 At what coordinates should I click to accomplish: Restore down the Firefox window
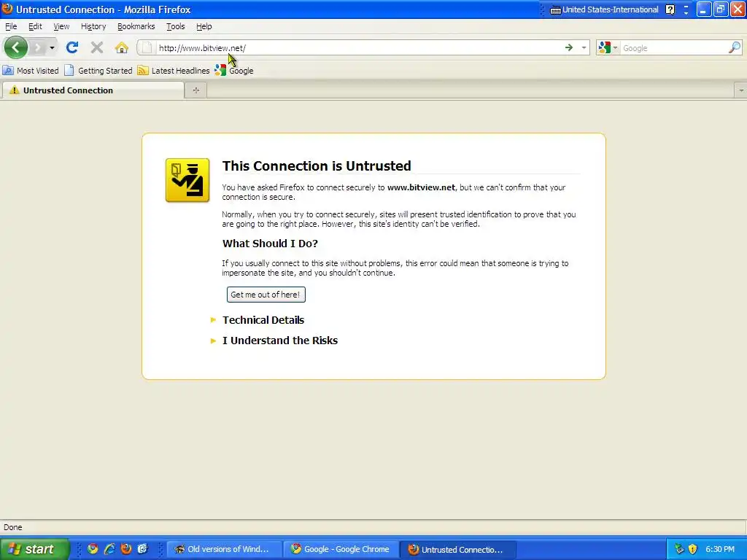click(720, 9)
